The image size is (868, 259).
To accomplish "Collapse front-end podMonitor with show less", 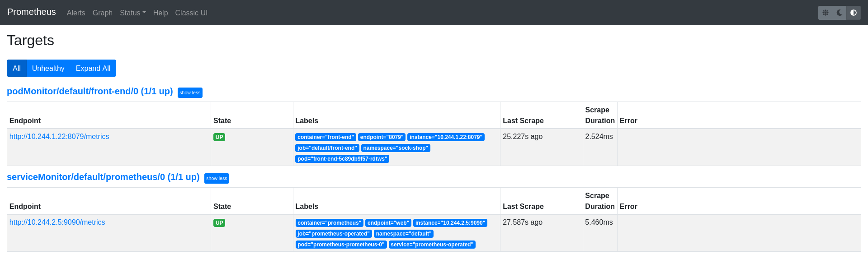I will coord(190,92).
